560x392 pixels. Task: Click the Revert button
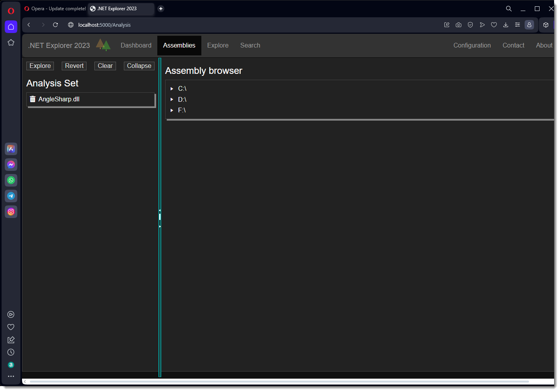(74, 66)
